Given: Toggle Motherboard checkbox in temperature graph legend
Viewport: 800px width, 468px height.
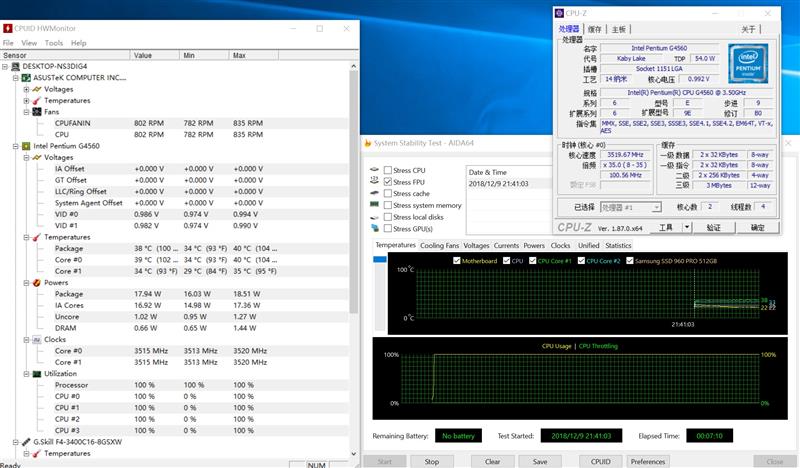Looking at the screenshot, I should coord(456,261).
